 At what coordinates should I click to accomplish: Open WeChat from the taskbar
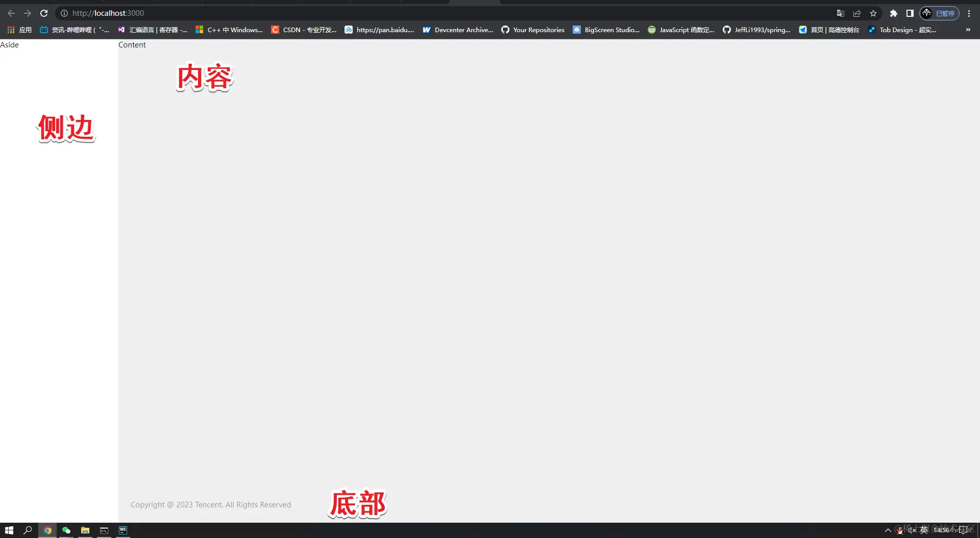coord(66,530)
